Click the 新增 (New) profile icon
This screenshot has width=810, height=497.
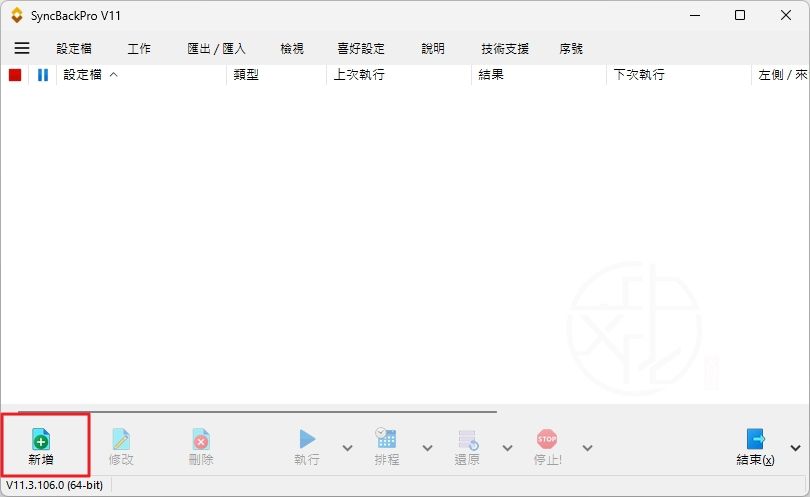click(41, 440)
